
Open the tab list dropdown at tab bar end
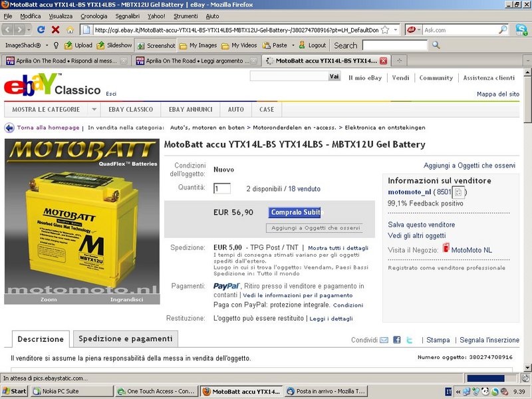pos(527,61)
